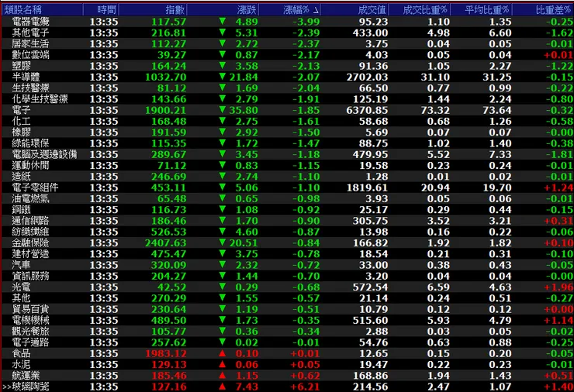Click the 平均比重% column header
Screen dimensions: 574x392
481,10
